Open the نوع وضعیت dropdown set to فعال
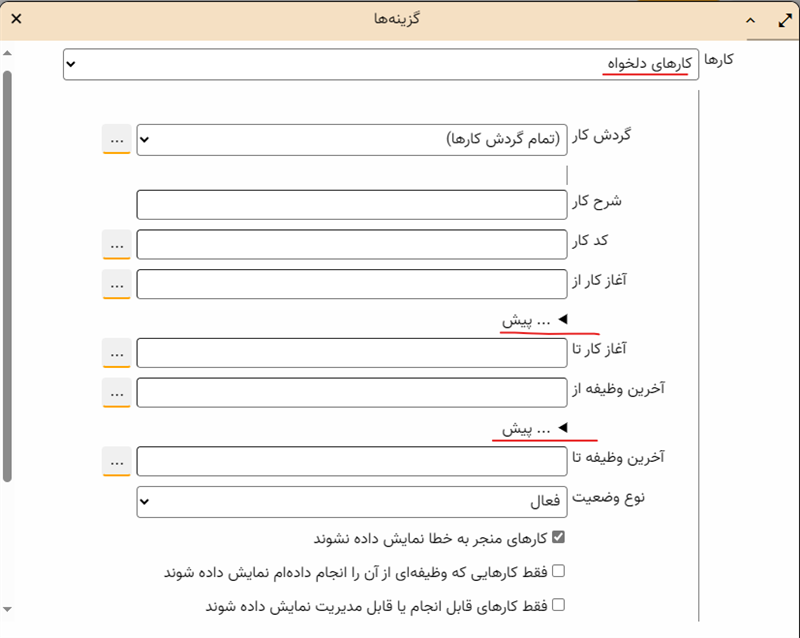 coord(351,502)
